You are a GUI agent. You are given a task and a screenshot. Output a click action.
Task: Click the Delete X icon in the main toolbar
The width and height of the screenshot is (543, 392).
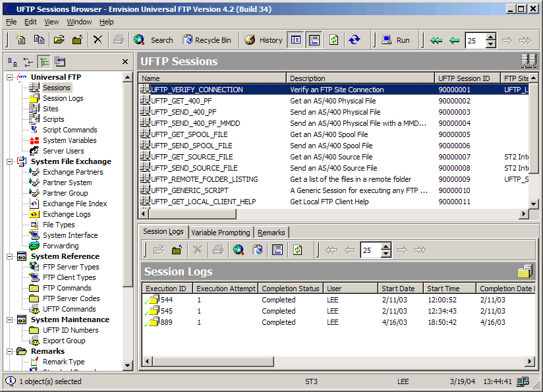pos(98,40)
